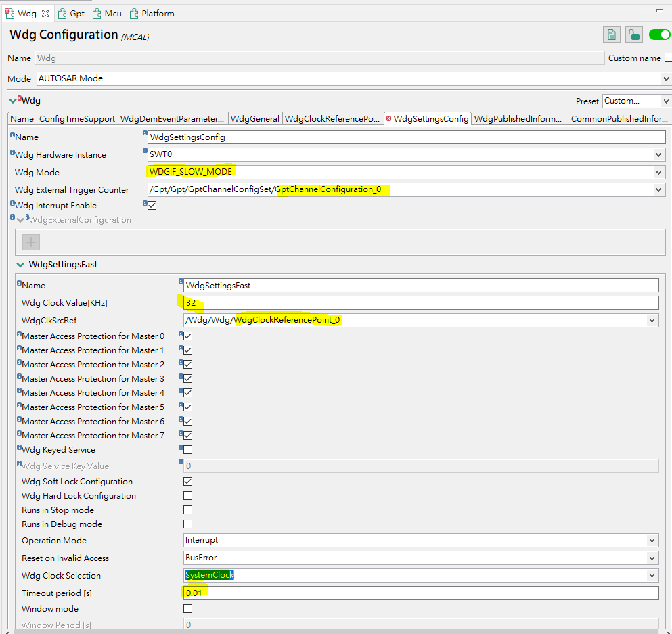The image size is (672, 634).
Task: Click the Wdg component name field
Action: click(319, 58)
